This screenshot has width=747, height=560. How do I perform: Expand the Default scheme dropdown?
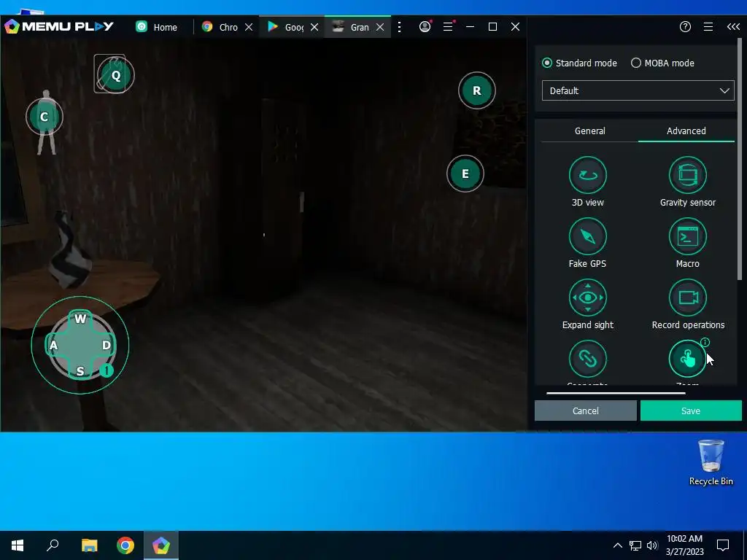pos(638,90)
